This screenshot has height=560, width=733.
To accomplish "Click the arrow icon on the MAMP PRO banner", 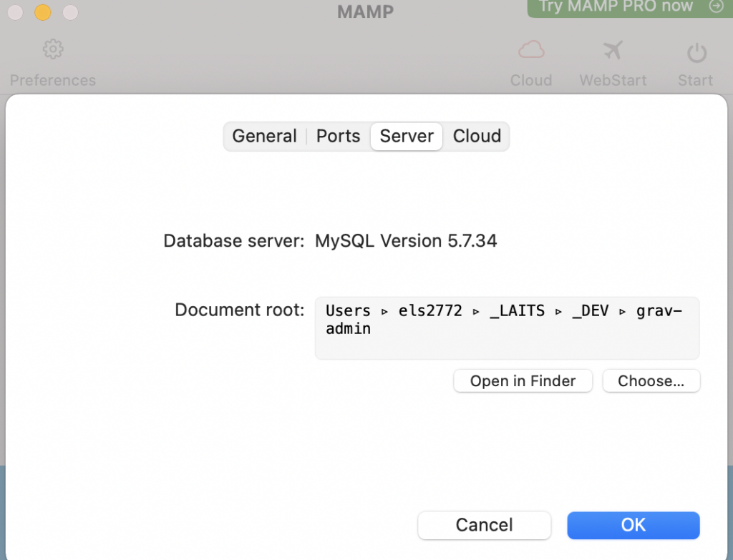I will click(x=716, y=6).
